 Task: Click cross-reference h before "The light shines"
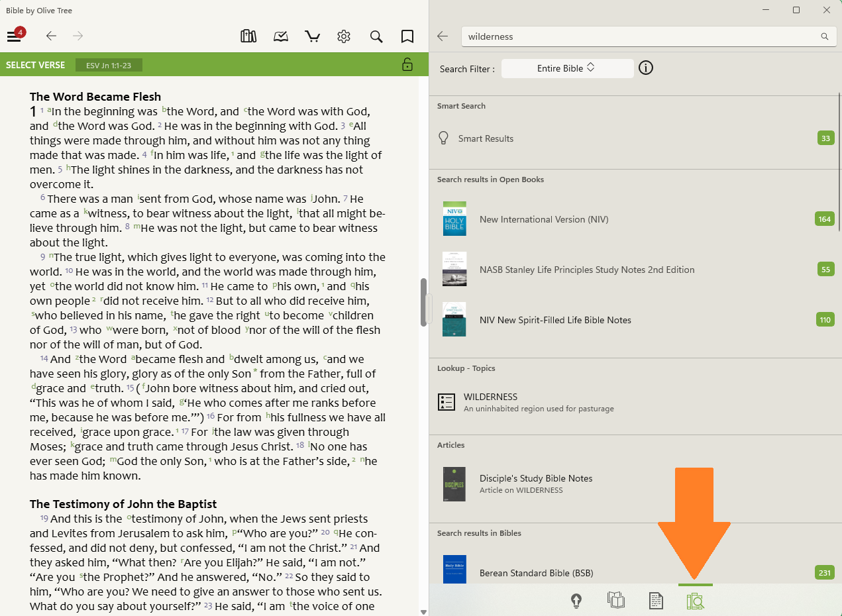tap(68, 168)
